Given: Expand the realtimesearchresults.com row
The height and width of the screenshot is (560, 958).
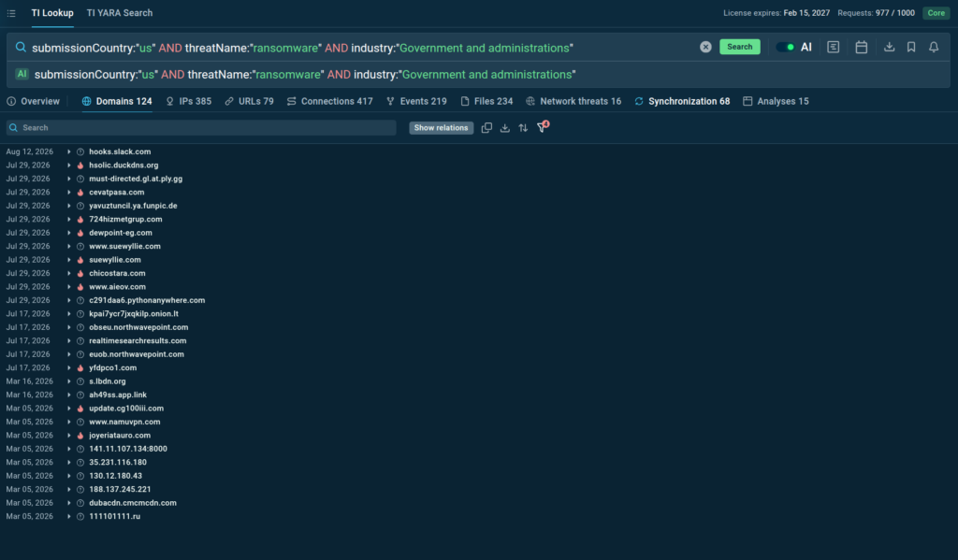Looking at the screenshot, I should click(x=68, y=340).
